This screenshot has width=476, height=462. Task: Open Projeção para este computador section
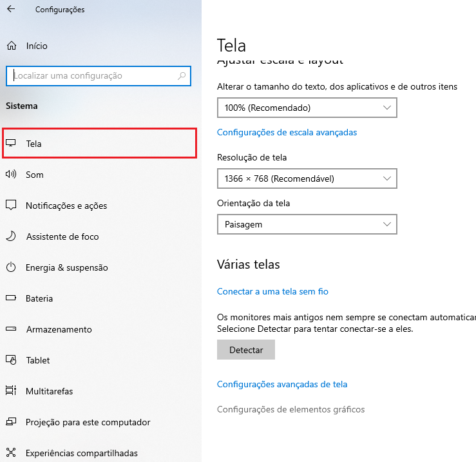click(88, 422)
